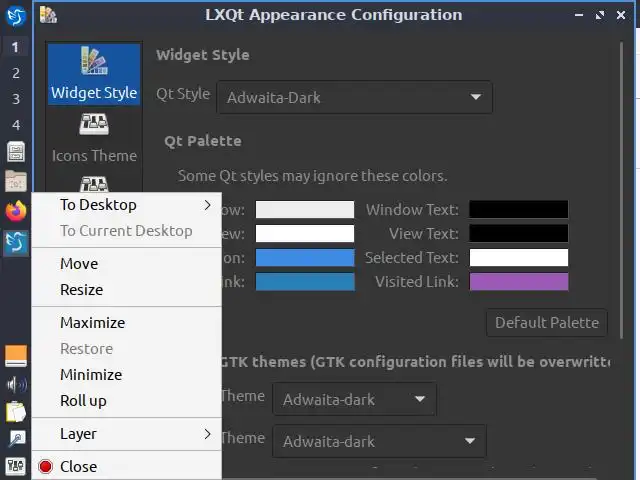Expand the Qt Style Adwaita-Dark dropdown
640x480 pixels.
[x=354, y=97]
